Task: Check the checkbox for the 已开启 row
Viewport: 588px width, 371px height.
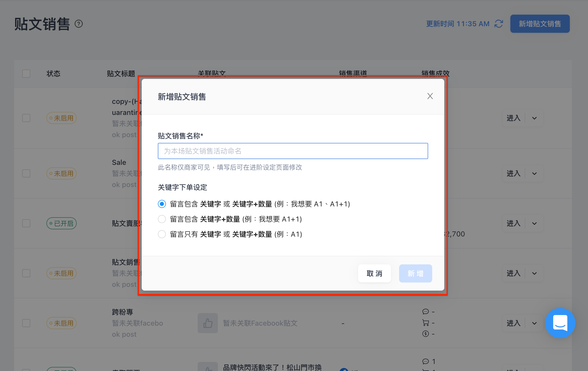Action: (26, 223)
